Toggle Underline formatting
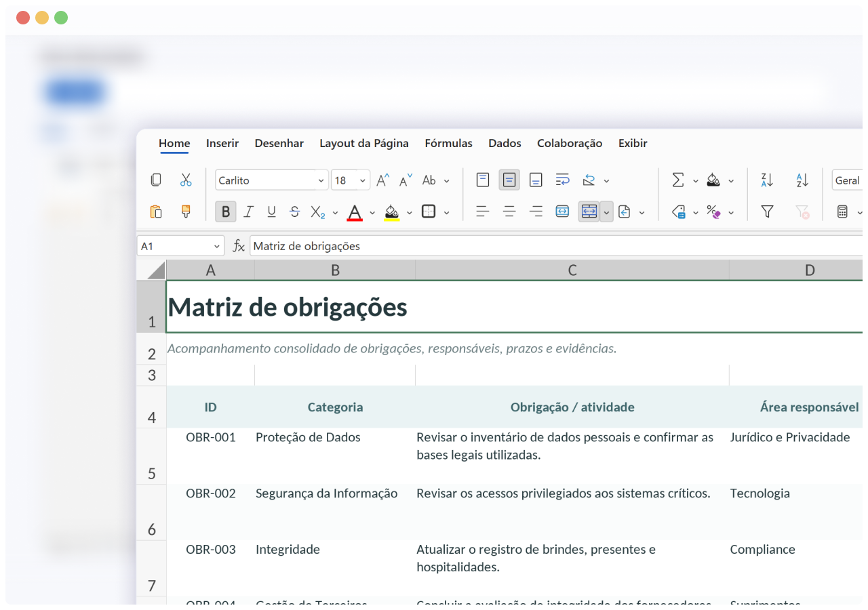This screenshot has height=610, width=868. tap(271, 211)
